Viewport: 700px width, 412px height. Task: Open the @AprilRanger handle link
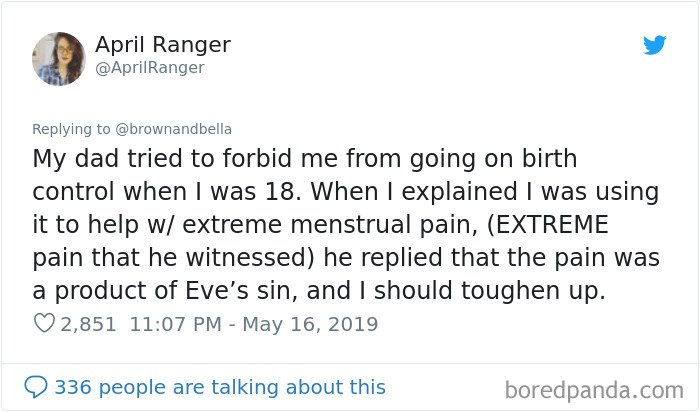pos(150,67)
